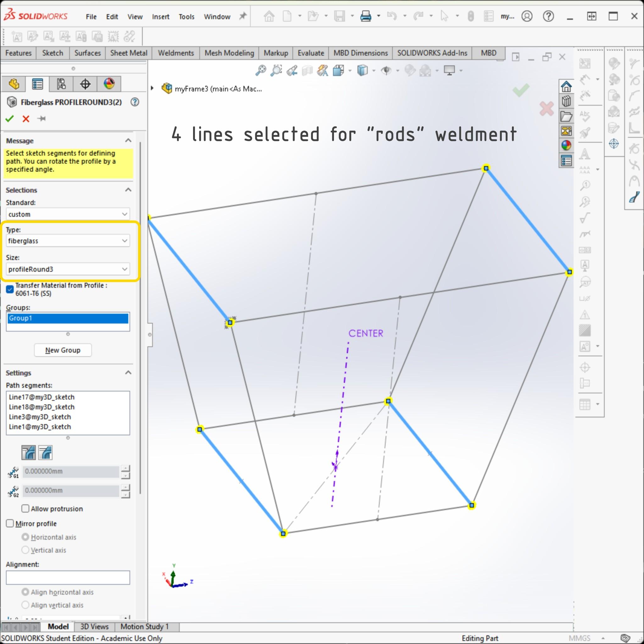Switch to the Weldments tab
The width and height of the screenshot is (644, 644).
click(x=176, y=53)
